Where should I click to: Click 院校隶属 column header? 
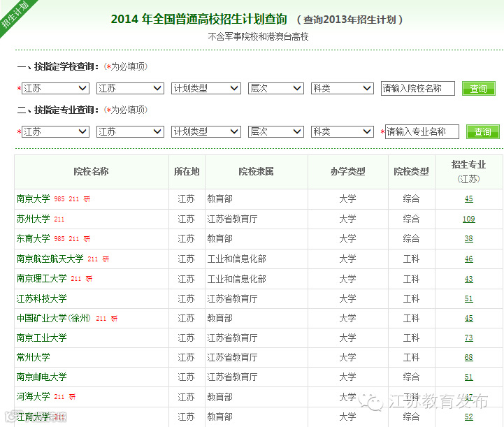pyautogui.click(x=256, y=172)
